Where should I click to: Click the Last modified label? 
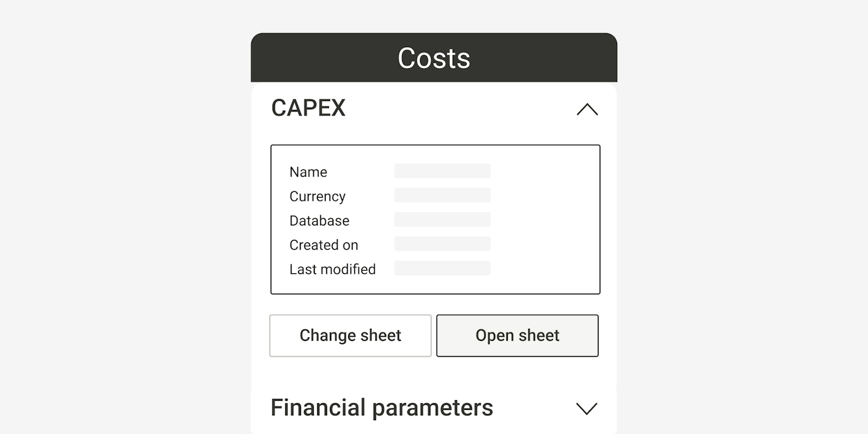[332, 269]
